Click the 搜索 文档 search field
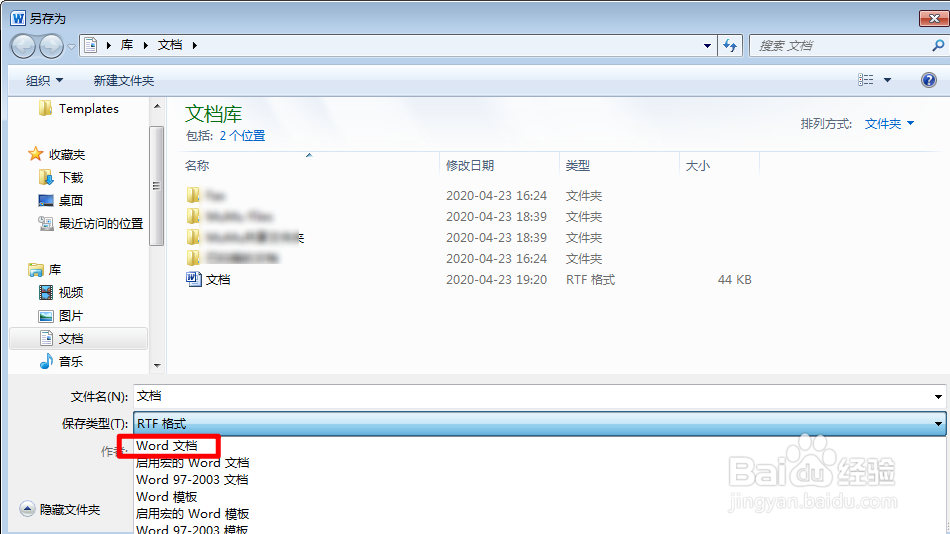This screenshot has height=534, width=950. (x=842, y=45)
